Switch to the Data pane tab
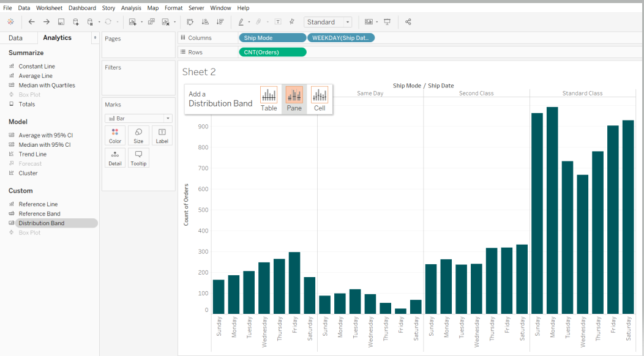The width and height of the screenshot is (644, 356). 15,38
